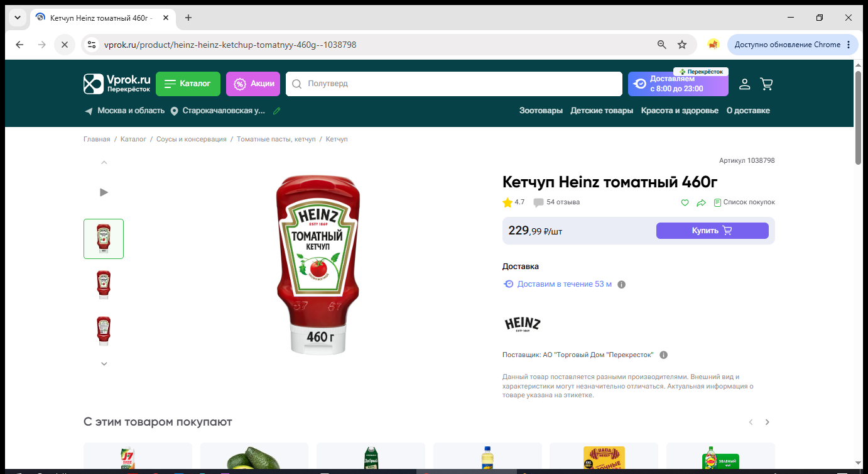The width and height of the screenshot is (868, 474).
Task: Click the edit pencil icon next to address
Action: click(x=276, y=111)
